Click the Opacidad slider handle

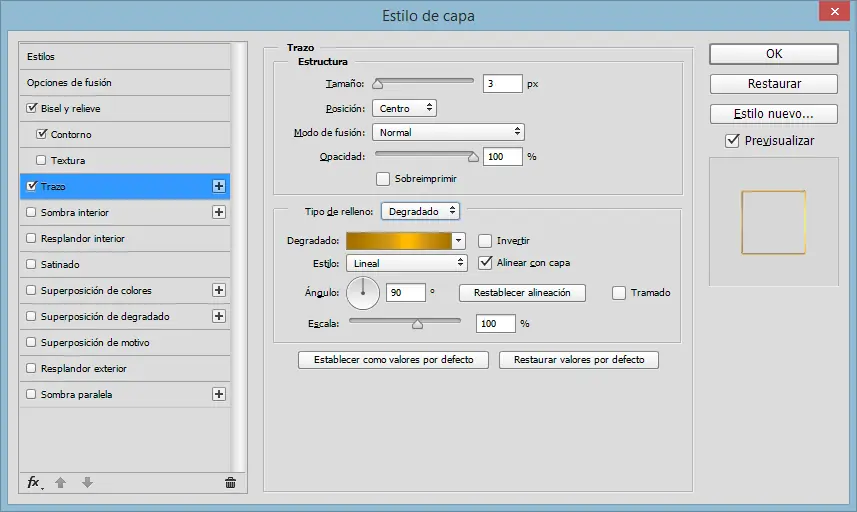473,157
